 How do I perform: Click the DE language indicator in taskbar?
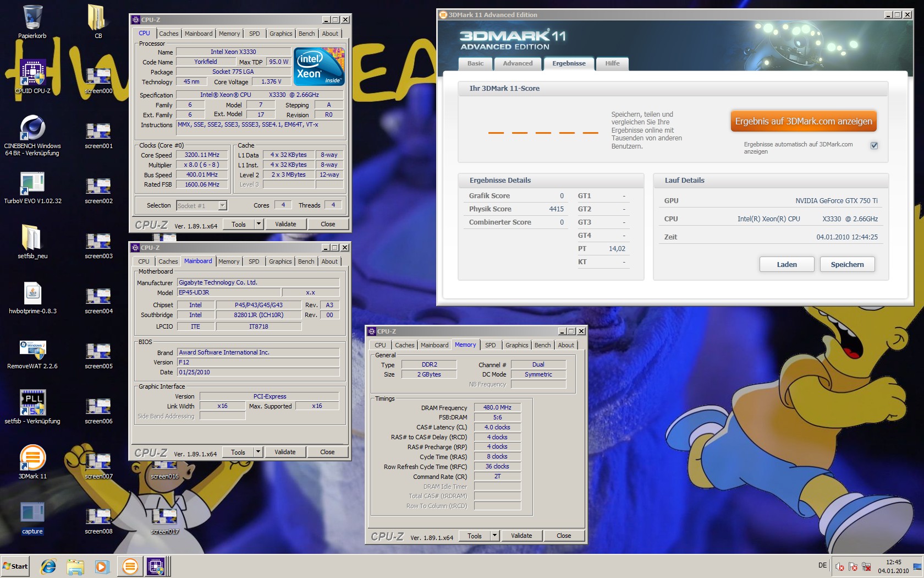pyautogui.click(x=822, y=565)
